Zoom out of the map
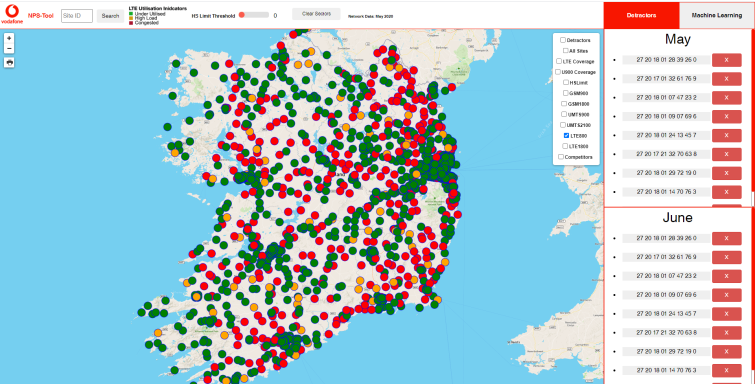The width and height of the screenshot is (755, 384). (x=9, y=48)
